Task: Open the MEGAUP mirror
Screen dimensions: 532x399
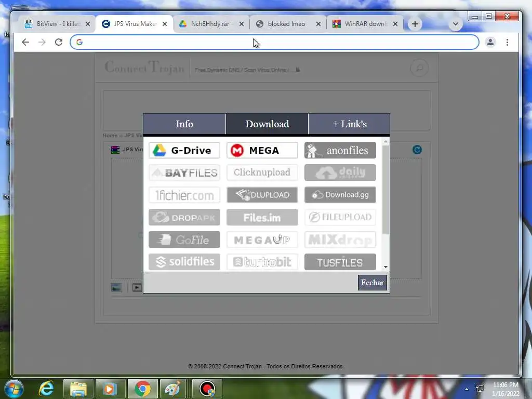Action: (x=262, y=240)
